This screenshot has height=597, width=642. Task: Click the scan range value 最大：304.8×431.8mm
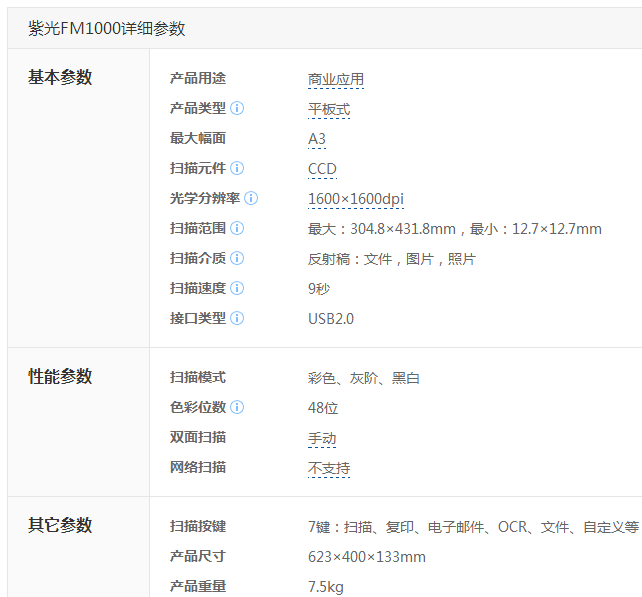click(382, 229)
